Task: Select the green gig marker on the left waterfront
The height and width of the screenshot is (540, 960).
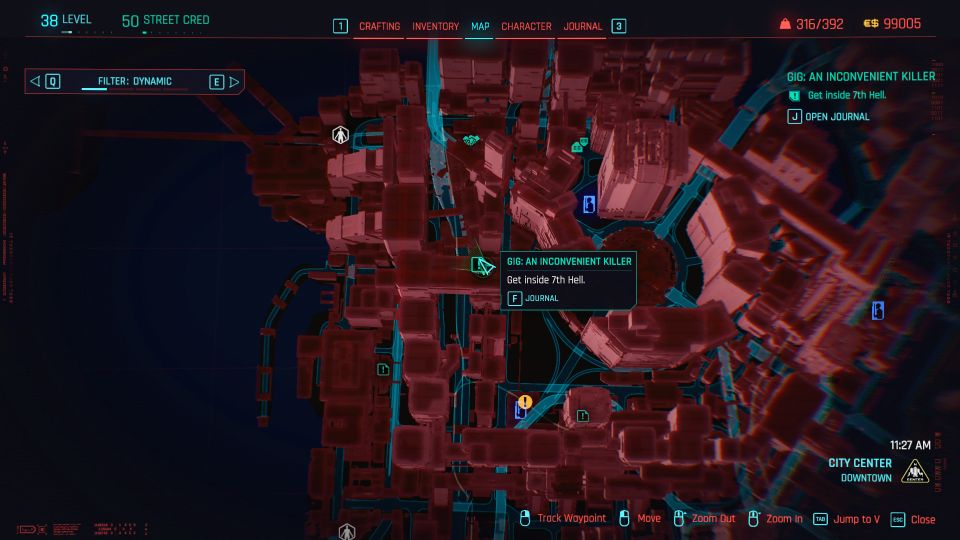Action: [x=383, y=369]
